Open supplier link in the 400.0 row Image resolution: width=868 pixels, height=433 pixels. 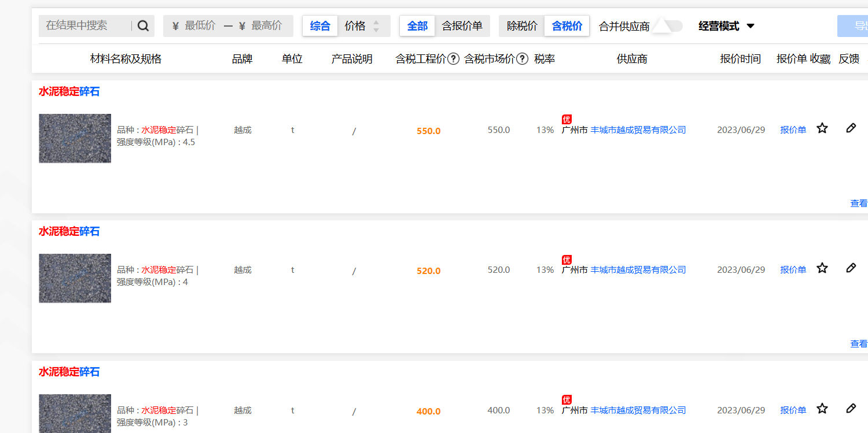[638, 410]
